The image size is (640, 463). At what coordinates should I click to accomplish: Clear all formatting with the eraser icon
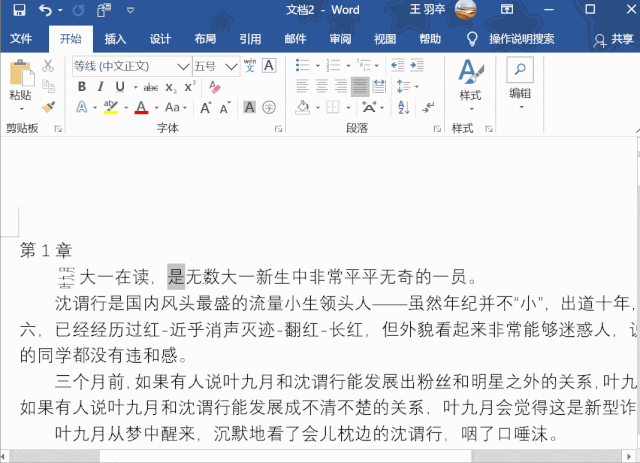(x=215, y=87)
